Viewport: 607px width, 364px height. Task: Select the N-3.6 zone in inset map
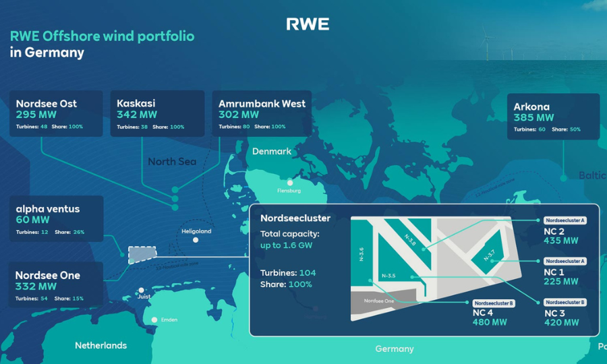pyautogui.click(x=362, y=254)
